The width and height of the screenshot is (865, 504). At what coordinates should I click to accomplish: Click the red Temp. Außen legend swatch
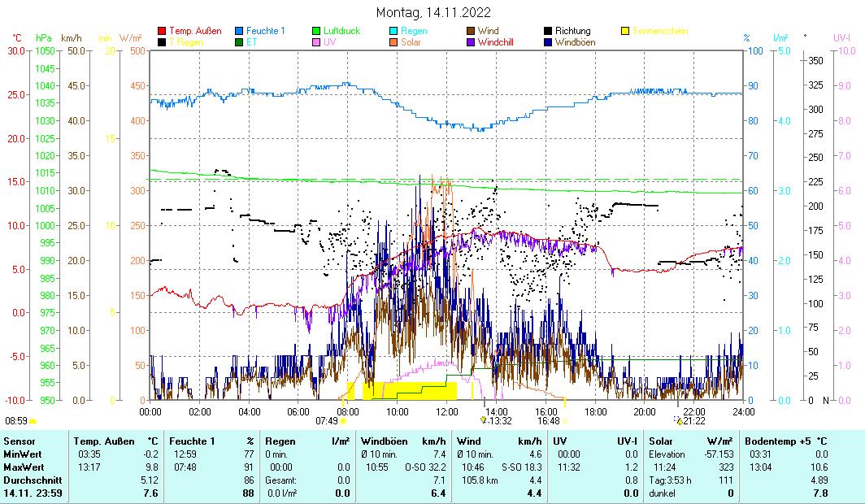pos(162,31)
